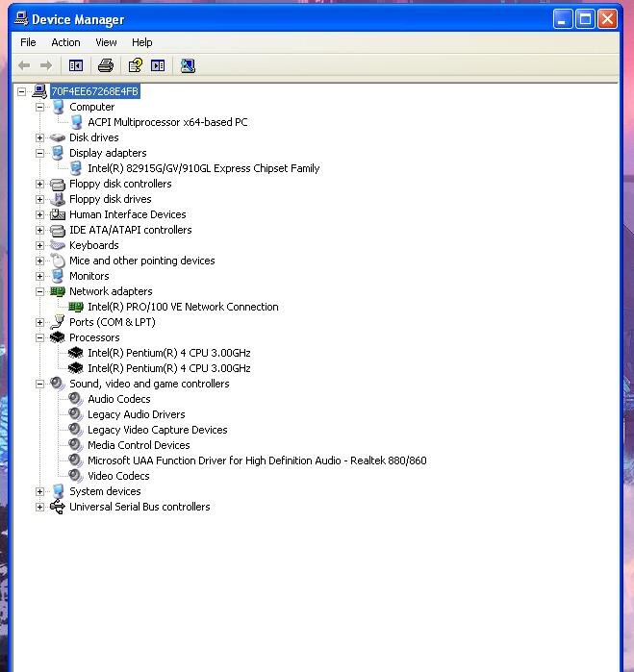Click the IDE ATA/ATAPI controllers icon
Screen dimensions: 634x672
(x=58, y=230)
